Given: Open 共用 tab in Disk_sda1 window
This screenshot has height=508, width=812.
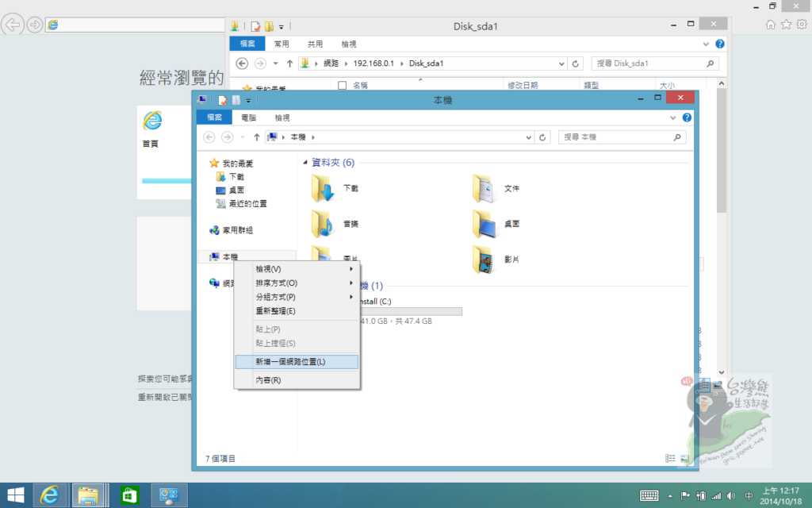Looking at the screenshot, I should pyautogui.click(x=315, y=44).
